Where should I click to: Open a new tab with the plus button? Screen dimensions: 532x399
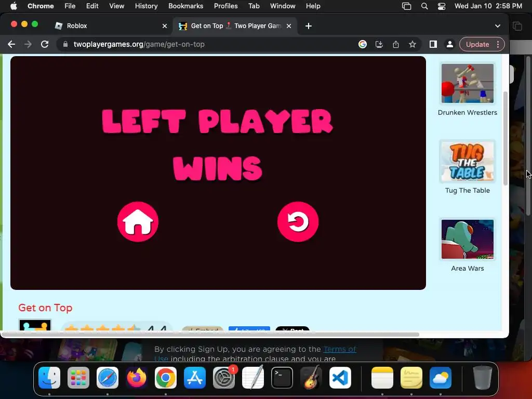point(309,26)
